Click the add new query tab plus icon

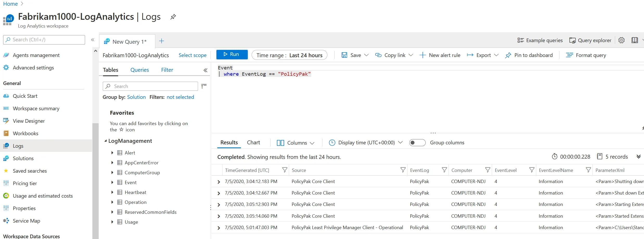(x=161, y=41)
